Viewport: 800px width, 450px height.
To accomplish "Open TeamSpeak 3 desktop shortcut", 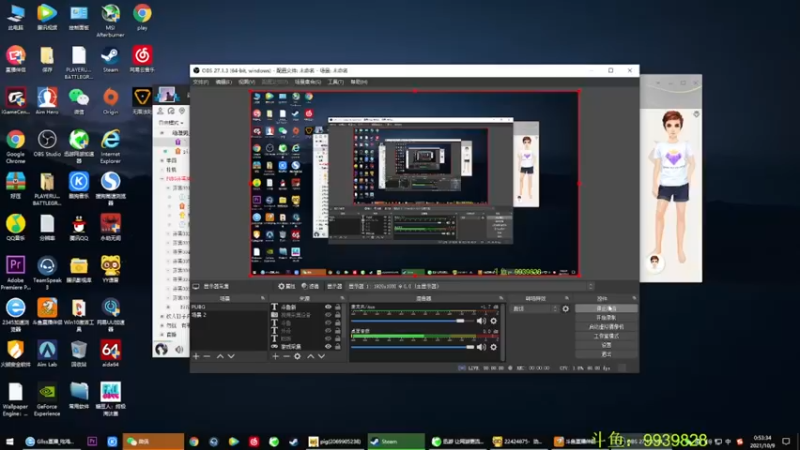I will click(x=47, y=273).
